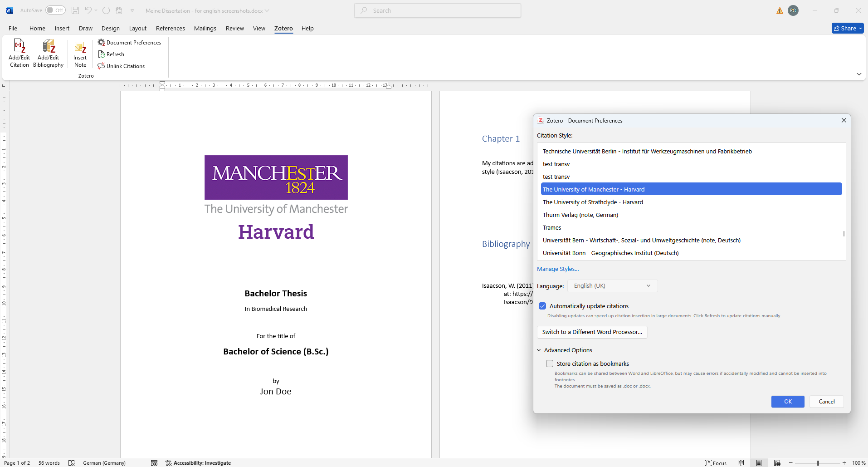This screenshot has height=467, width=868.
Task: Collapse the Advanced Options section
Action: [539, 350]
